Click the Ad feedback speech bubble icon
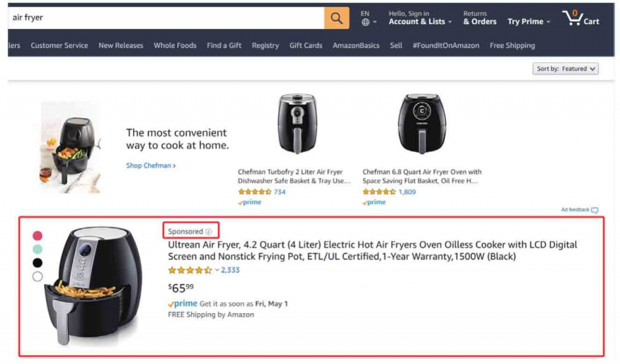 coord(595,210)
